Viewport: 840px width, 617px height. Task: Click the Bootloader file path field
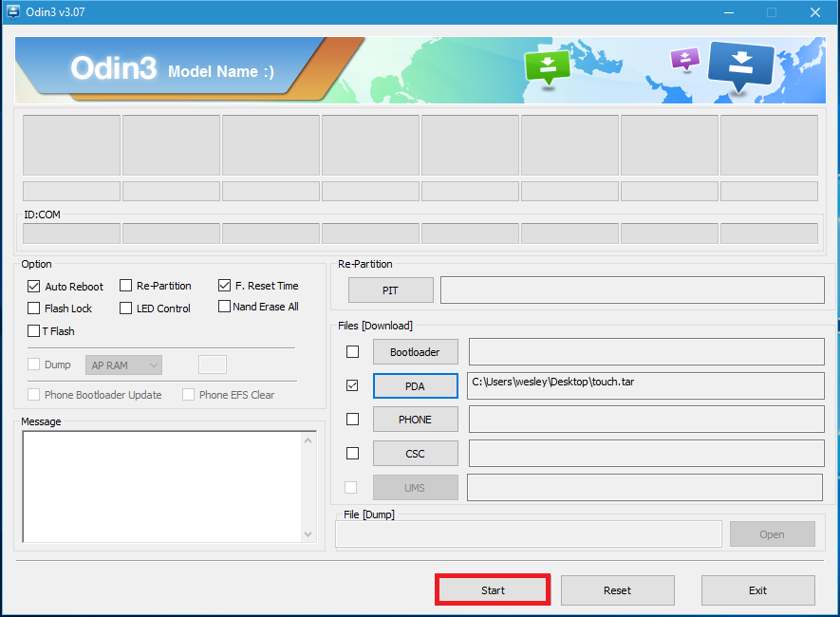tap(646, 352)
